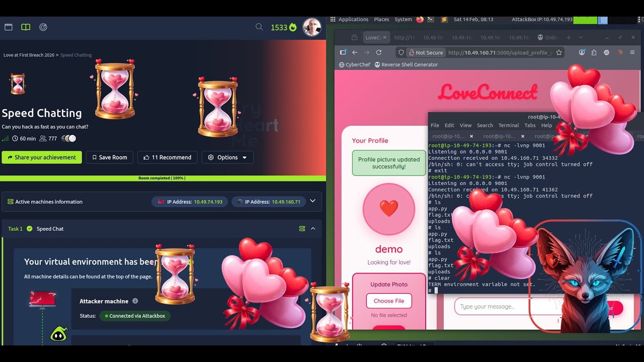
Task: Click the AttackBox IP text in panel
Action: [x=542, y=20]
